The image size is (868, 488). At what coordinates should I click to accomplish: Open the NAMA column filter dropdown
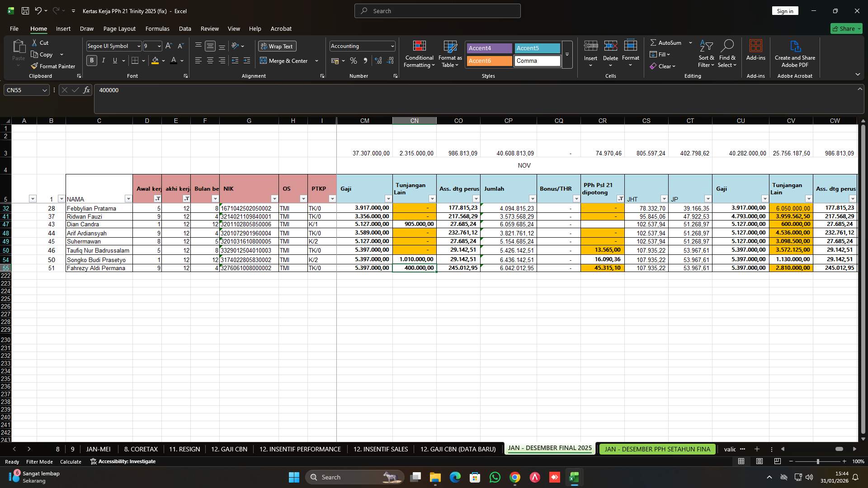[128, 199]
